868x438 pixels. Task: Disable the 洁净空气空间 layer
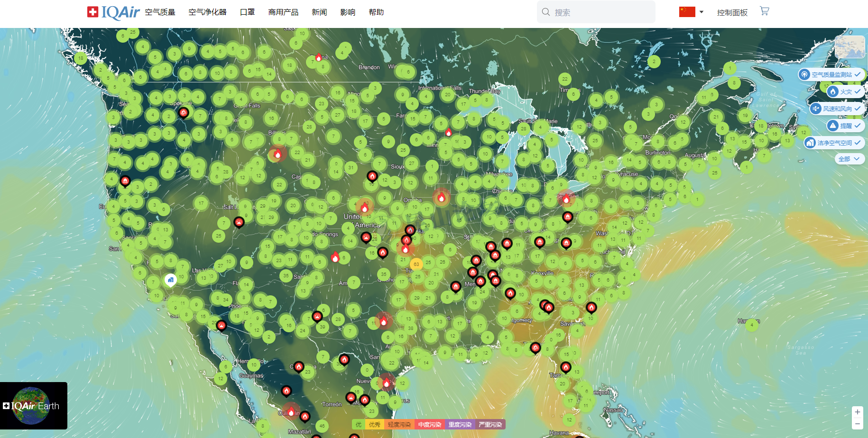coord(858,143)
